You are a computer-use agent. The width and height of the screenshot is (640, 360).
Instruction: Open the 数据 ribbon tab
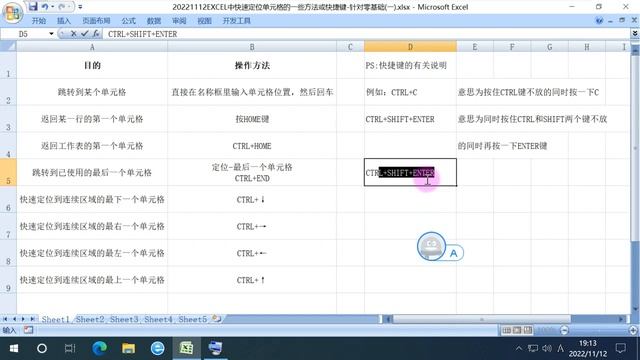click(x=154, y=21)
